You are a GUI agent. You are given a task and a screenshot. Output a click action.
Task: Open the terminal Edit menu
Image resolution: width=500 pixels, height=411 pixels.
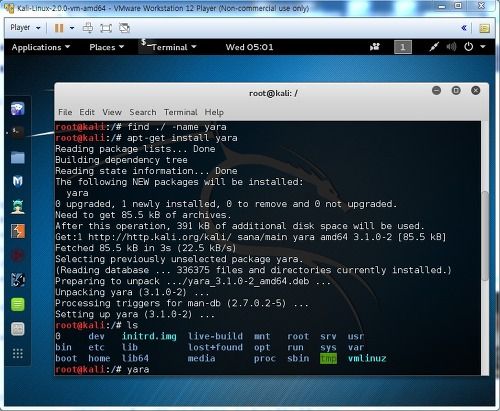coord(87,112)
